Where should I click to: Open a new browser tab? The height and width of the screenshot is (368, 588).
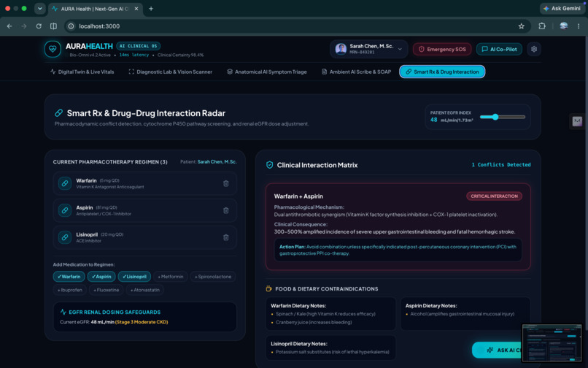click(x=151, y=9)
